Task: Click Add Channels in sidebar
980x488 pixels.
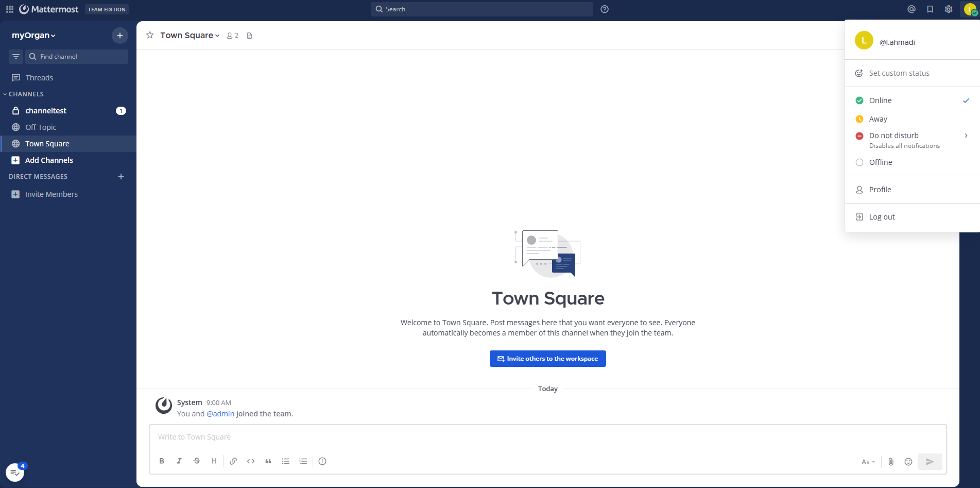Action: pos(68,160)
